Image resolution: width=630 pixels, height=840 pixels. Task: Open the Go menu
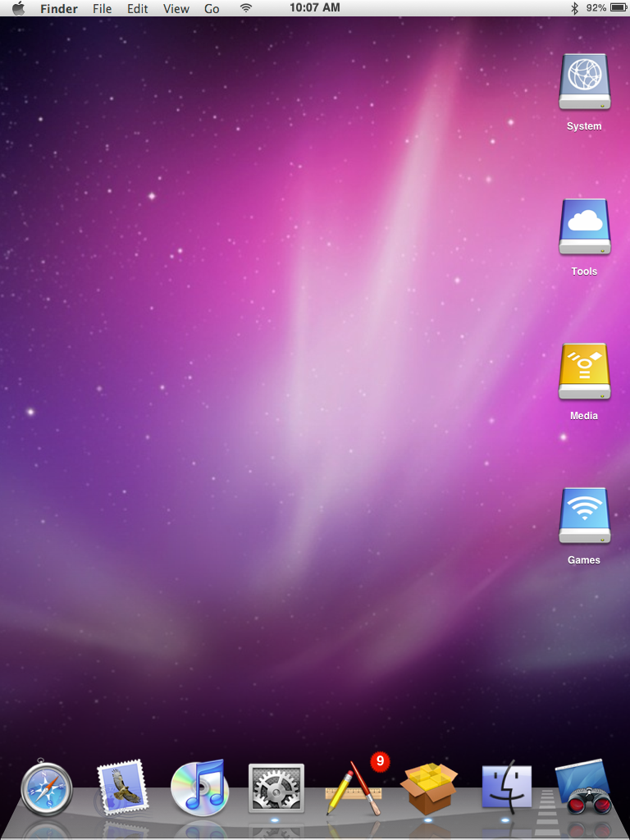coord(212,8)
